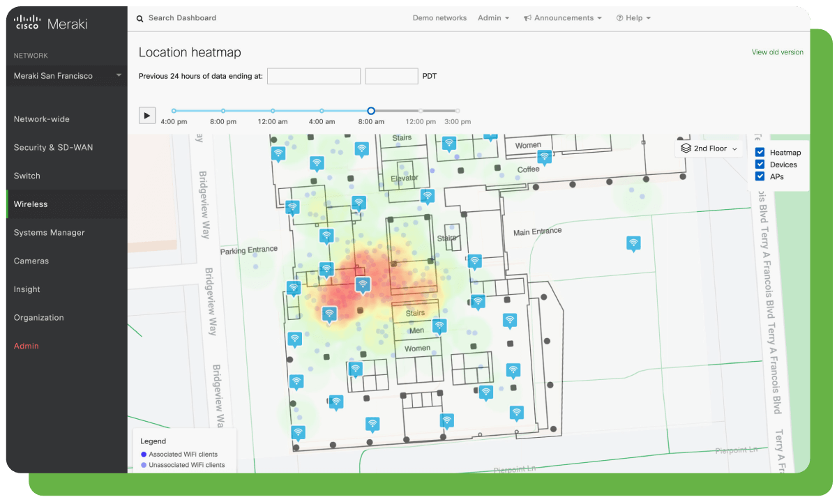Click the Demo networks link
Screen dimensions: 837x504
click(x=439, y=18)
